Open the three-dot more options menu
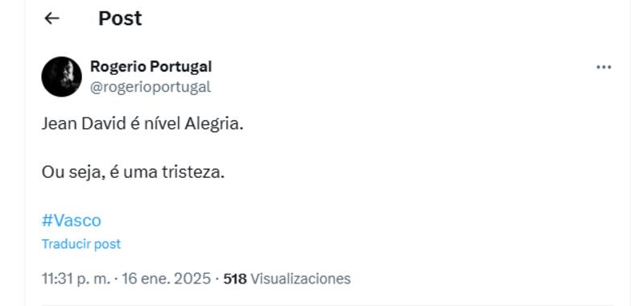644x306 pixels. point(603,68)
